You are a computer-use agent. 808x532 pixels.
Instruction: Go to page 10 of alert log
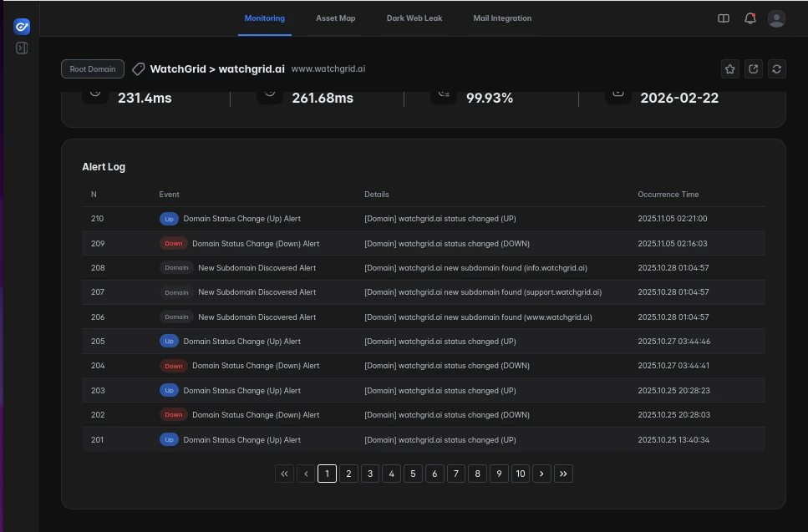click(521, 474)
